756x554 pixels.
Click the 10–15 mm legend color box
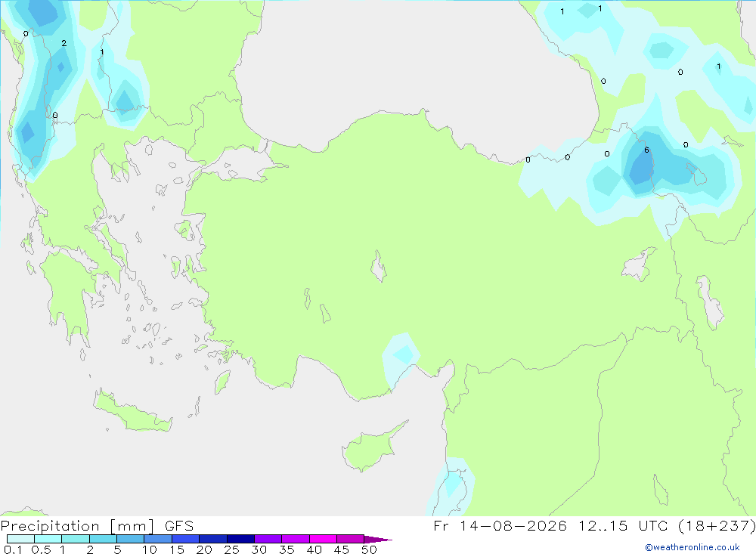pyautogui.click(x=158, y=539)
